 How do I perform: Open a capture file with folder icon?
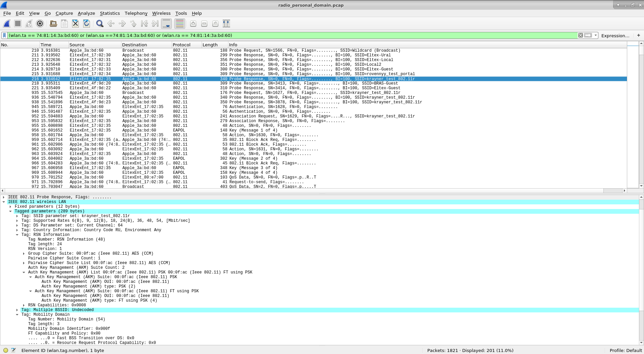[x=53, y=23]
